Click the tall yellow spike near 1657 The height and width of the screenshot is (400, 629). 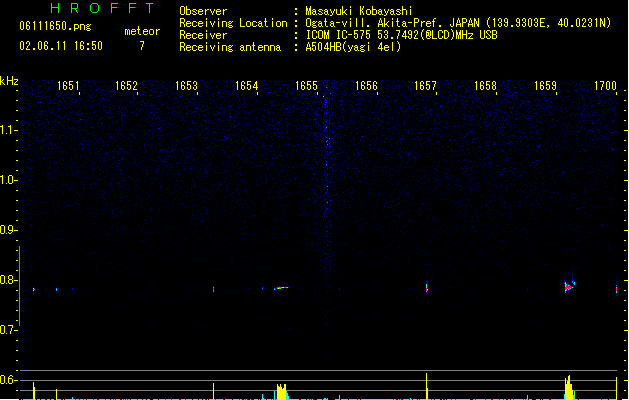pos(426,386)
